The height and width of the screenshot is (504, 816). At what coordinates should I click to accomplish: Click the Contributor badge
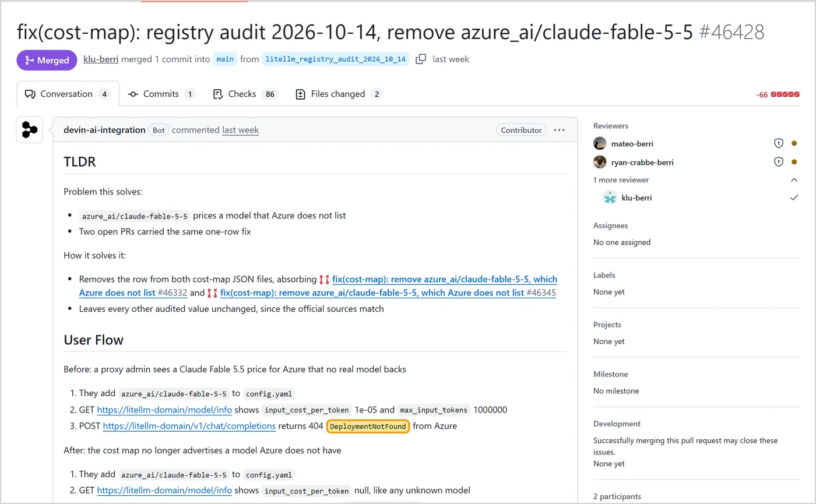coord(521,130)
